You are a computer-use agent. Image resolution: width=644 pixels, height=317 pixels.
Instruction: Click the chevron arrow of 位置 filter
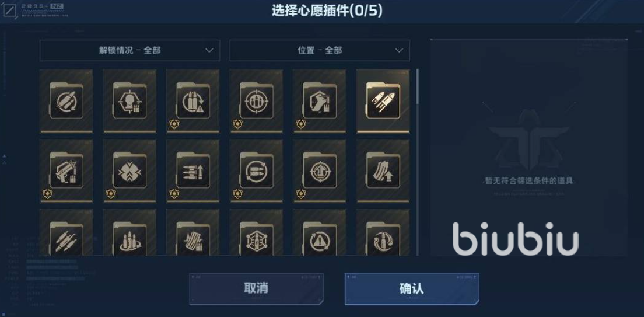(x=399, y=51)
